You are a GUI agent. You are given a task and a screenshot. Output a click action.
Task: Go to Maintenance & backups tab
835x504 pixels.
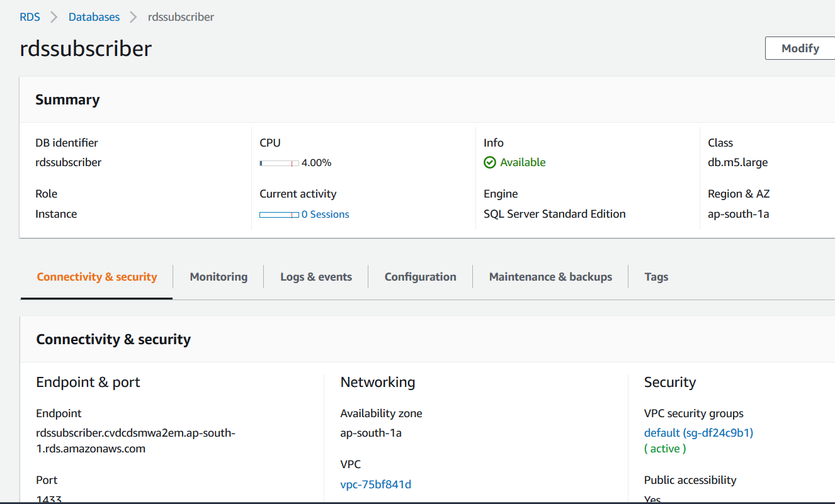tap(550, 277)
